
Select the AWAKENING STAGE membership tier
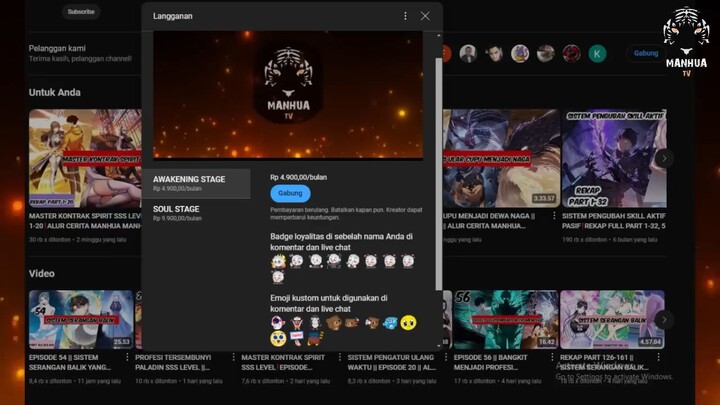tap(196, 183)
